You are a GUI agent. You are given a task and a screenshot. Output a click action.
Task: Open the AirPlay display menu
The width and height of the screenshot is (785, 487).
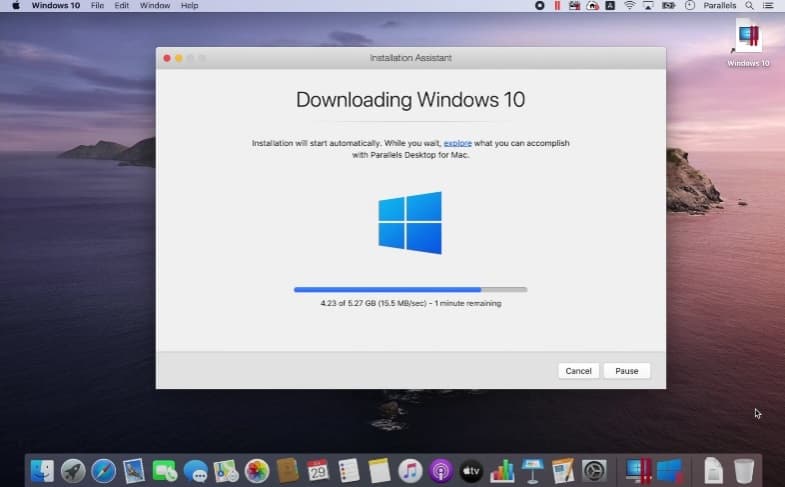click(648, 6)
